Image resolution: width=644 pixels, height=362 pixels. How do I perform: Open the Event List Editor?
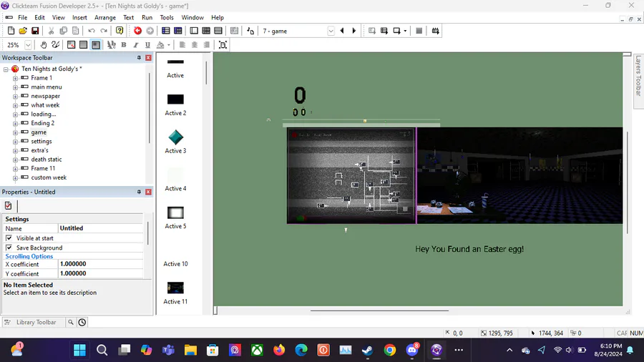click(x=218, y=31)
